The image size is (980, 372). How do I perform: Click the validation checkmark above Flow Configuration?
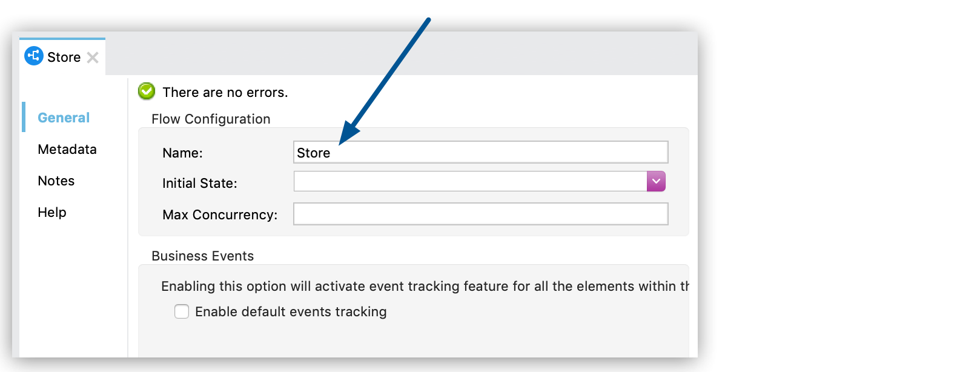145,91
